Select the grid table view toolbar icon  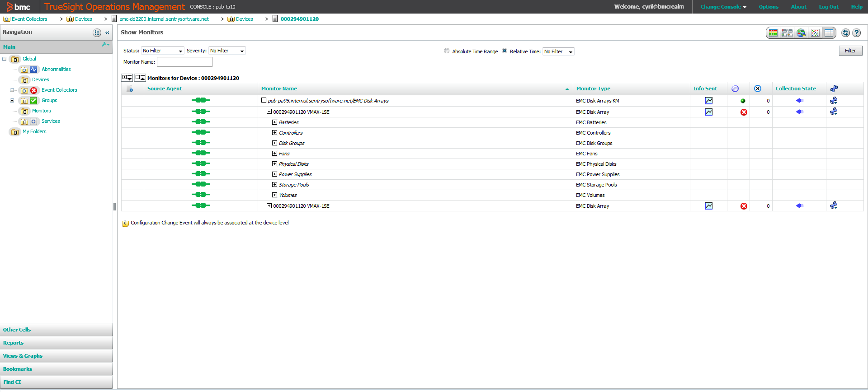[x=829, y=33]
